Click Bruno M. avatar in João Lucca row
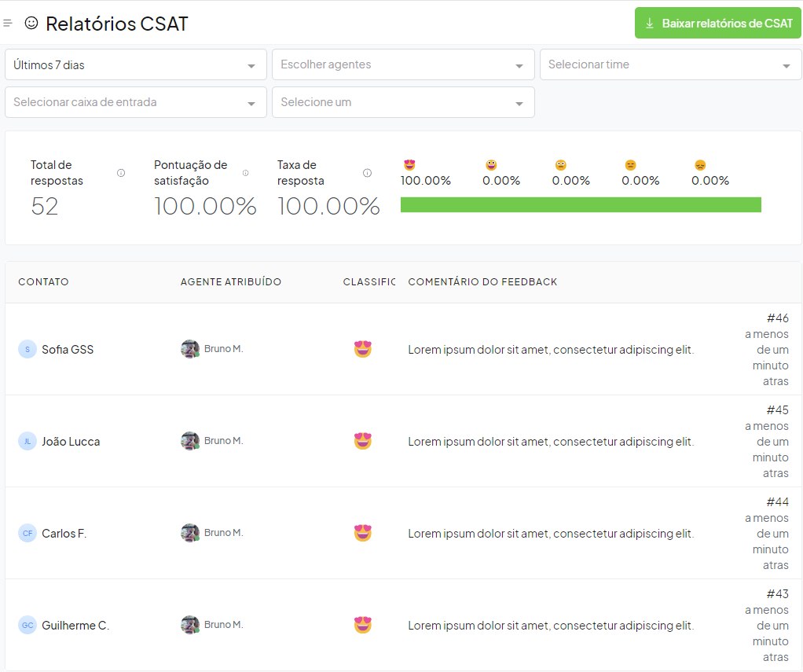Viewport: 803px width, 672px height. [x=189, y=441]
